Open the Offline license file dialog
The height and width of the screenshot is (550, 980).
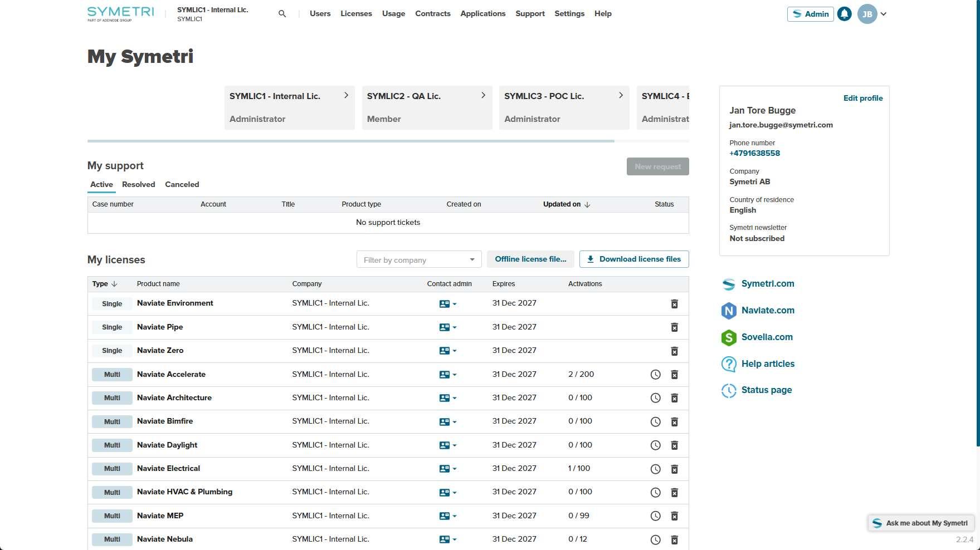click(x=530, y=259)
